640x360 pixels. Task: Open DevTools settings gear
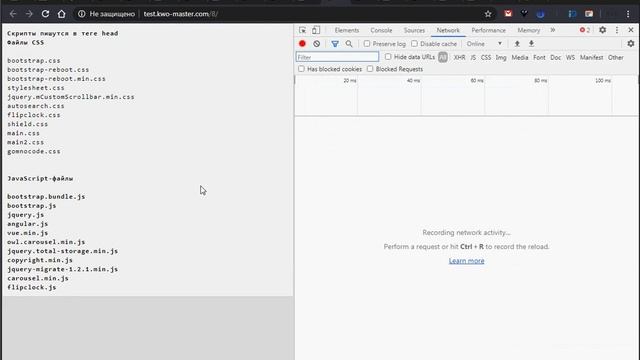pos(602,30)
